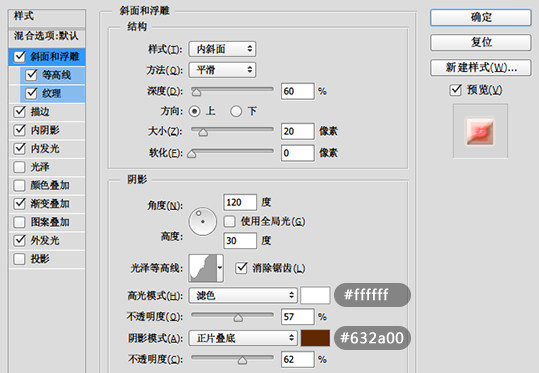539x373 pixels.
Task: Click the 确定 button
Action: pos(481,17)
